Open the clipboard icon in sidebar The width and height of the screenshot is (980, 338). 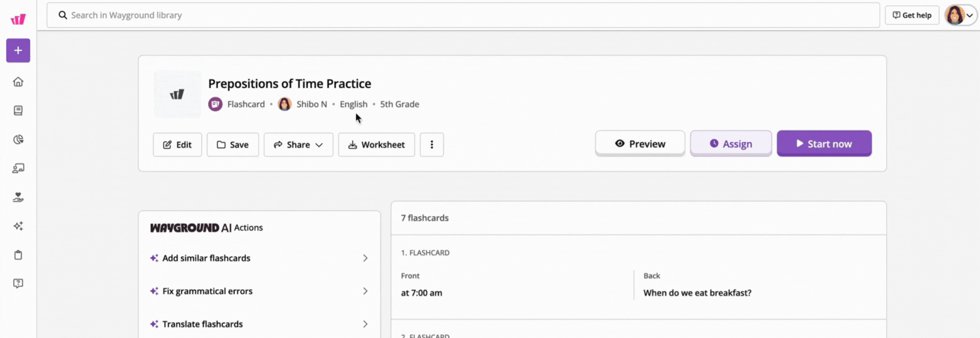pos(18,255)
